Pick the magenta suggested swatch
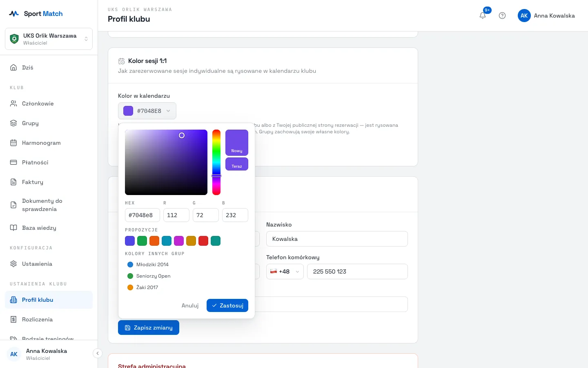588x368 pixels. pyautogui.click(x=179, y=241)
